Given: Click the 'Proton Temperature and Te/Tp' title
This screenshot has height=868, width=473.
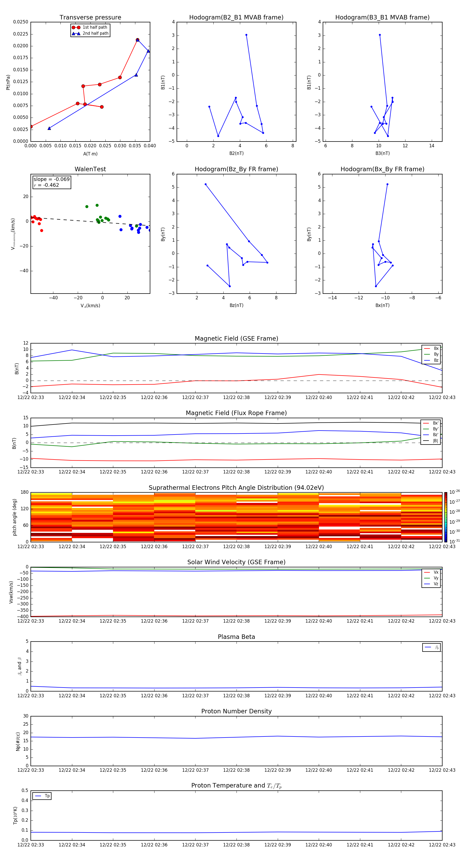Looking at the screenshot, I should click(236, 786).
